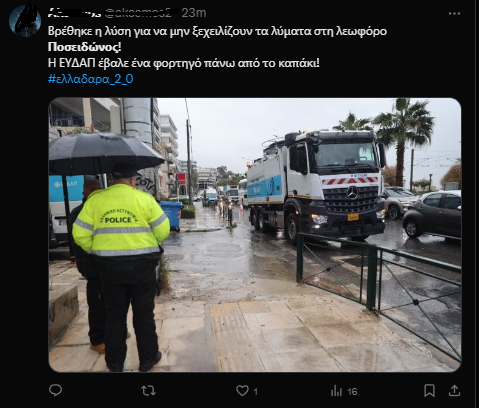The width and height of the screenshot is (479, 408).
Task: Bookmark this tweet
Action: [x=429, y=391]
